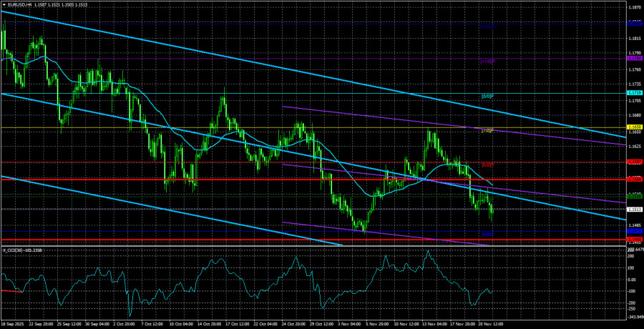
Task: Select the yellow [7/8]P level label
Action: pyautogui.click(x=487, y=131)
